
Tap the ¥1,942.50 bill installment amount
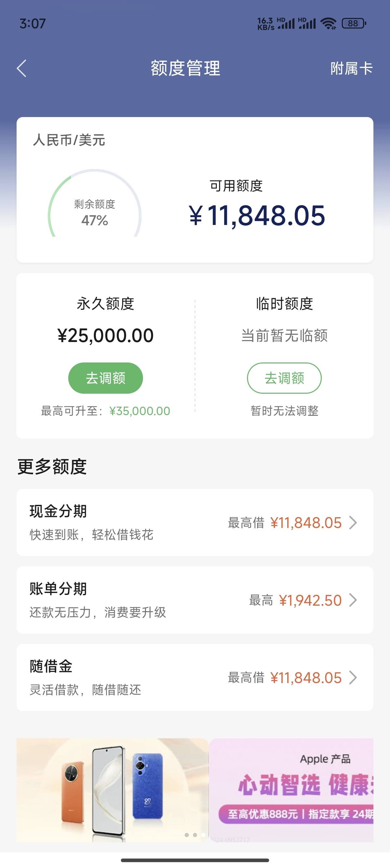point(310,600)
